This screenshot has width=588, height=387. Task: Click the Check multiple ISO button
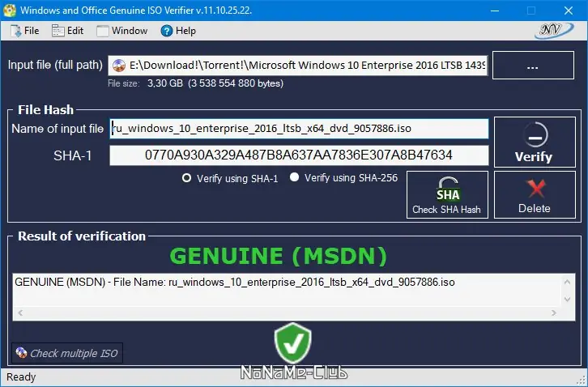point(67,353)
